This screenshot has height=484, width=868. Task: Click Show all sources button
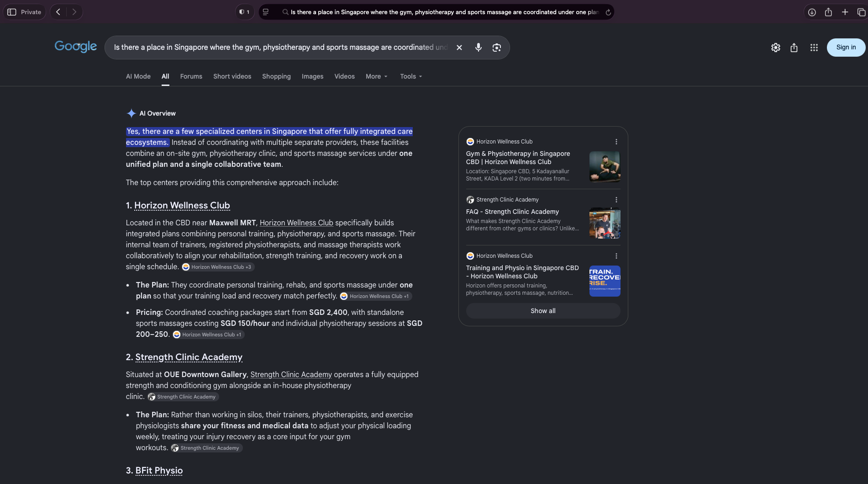point(543,311)
